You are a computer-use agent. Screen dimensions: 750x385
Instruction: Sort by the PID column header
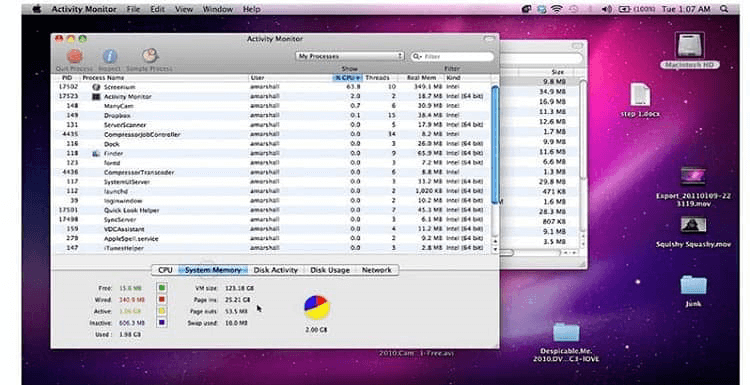click(67, 77)
